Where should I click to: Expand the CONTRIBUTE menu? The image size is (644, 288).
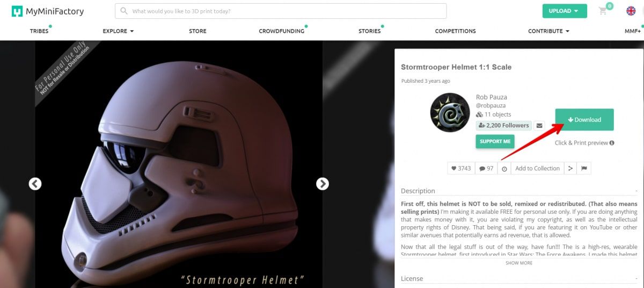pyautogui.click(x=548, y=31)
